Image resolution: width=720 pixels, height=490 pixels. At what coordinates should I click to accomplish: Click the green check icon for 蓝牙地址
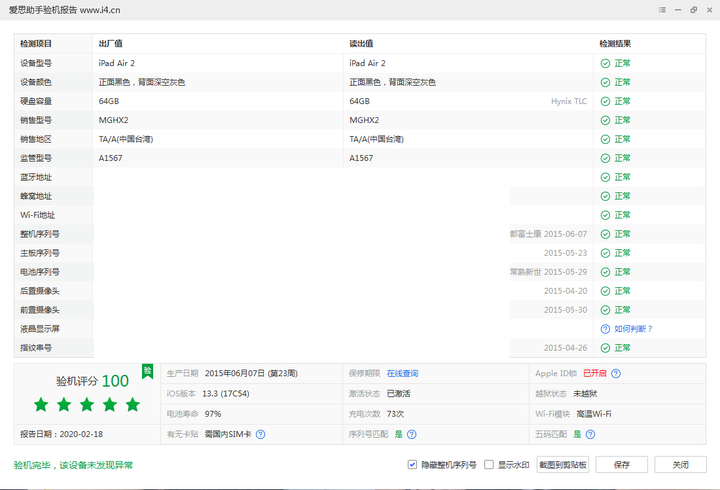click(x=605, y=177)
